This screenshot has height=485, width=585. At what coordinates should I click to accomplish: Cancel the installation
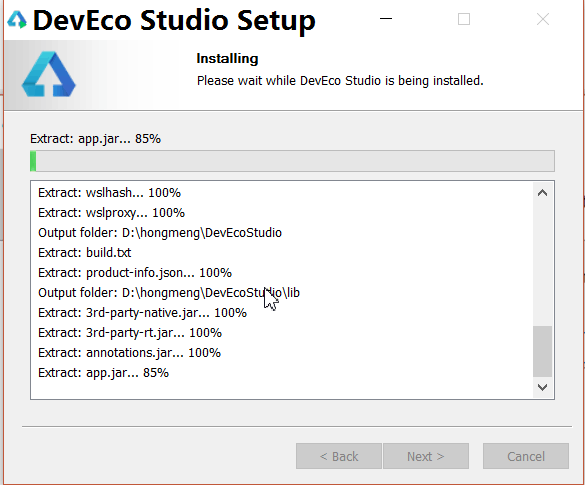(526, 456)
